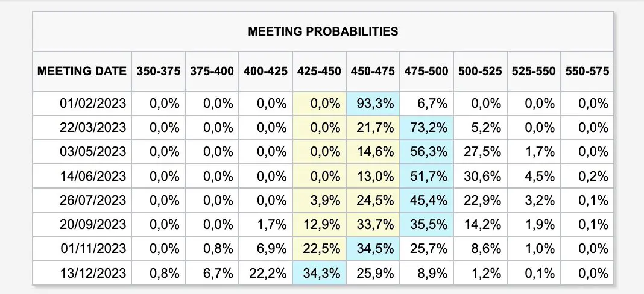
Task: Click the 22,2% cell under 400-425
Action: (x=265, y=273)
